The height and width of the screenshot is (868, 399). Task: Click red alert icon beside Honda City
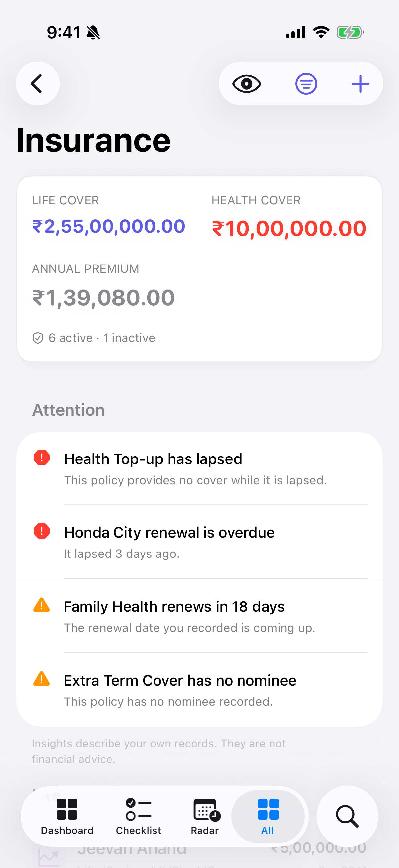click(x=42, y=531)
